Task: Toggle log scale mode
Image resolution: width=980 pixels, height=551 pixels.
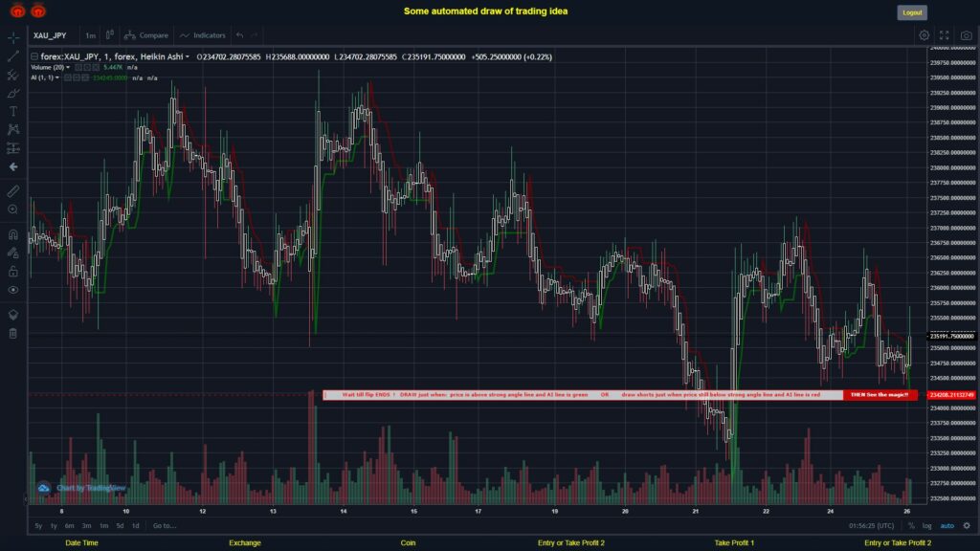Action: click(926, 525)
